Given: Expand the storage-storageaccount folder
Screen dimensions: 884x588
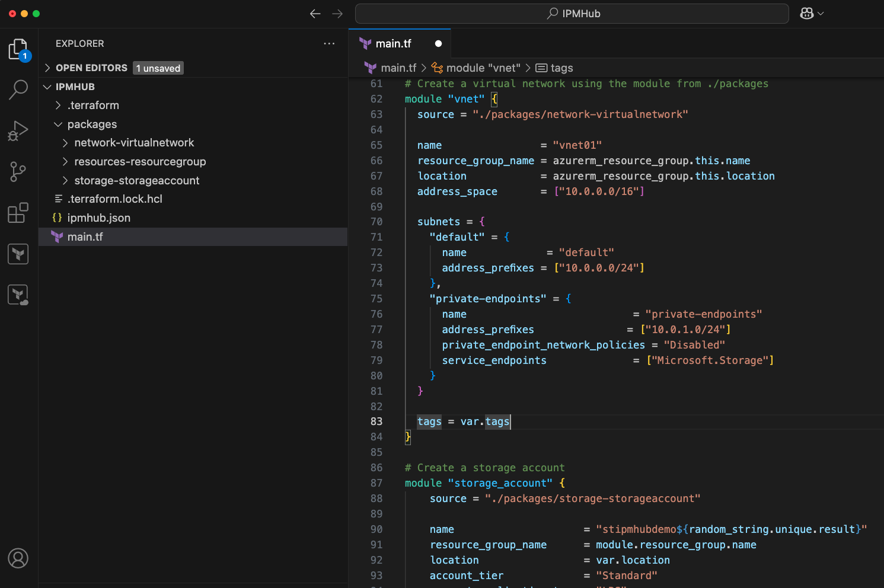Looking at the screenshot, I should click(65, 180).
